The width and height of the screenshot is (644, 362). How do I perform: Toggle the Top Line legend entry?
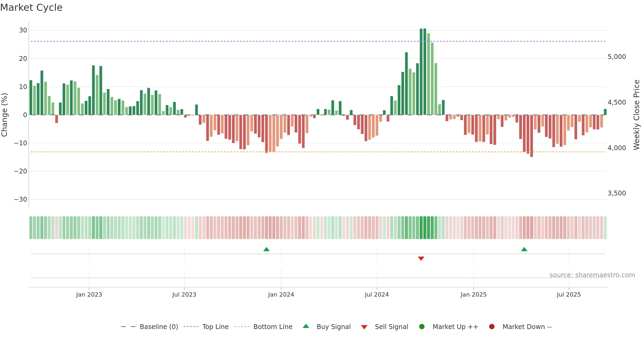pyautogui.click(x=206, y=327)
